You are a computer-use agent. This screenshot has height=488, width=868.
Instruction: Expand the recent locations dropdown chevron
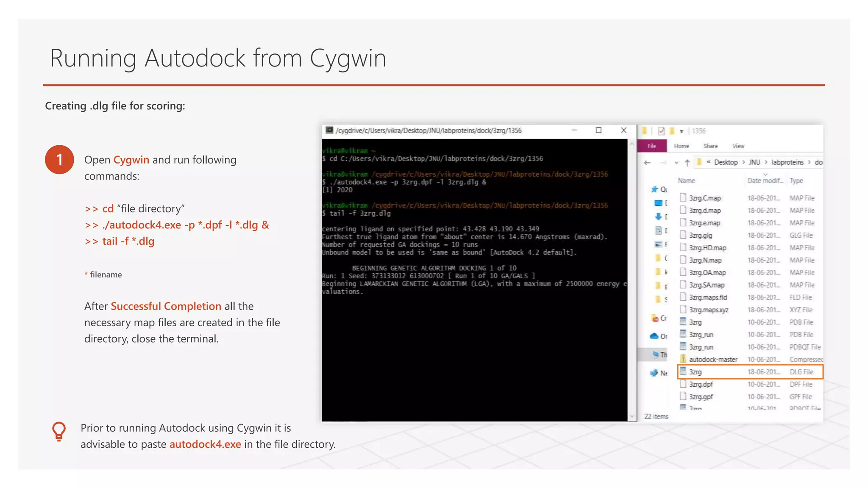click(x=676, y=163)
